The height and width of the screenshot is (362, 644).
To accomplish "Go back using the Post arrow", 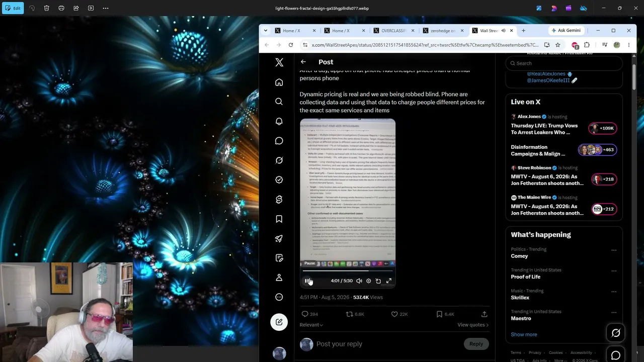I will click(303, 62).
